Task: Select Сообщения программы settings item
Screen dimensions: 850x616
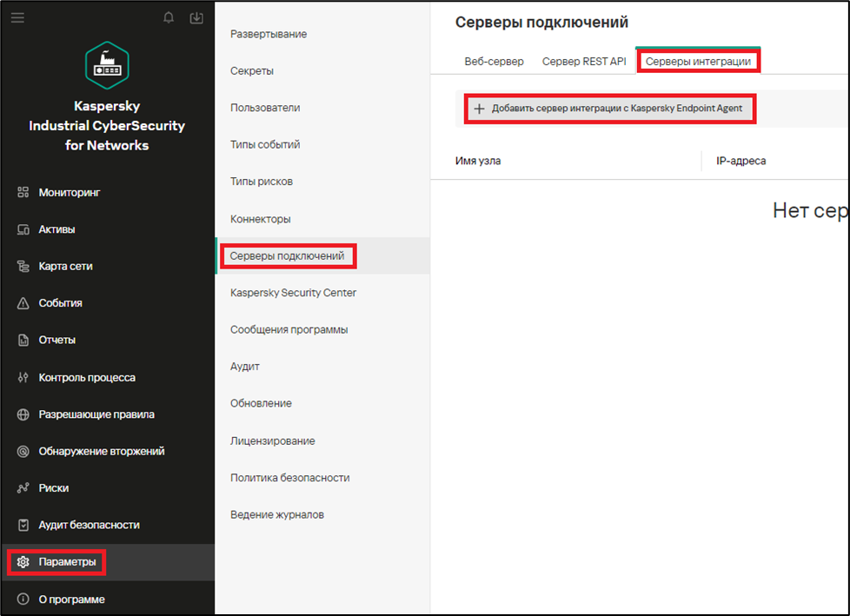Action: coord(289,329)
